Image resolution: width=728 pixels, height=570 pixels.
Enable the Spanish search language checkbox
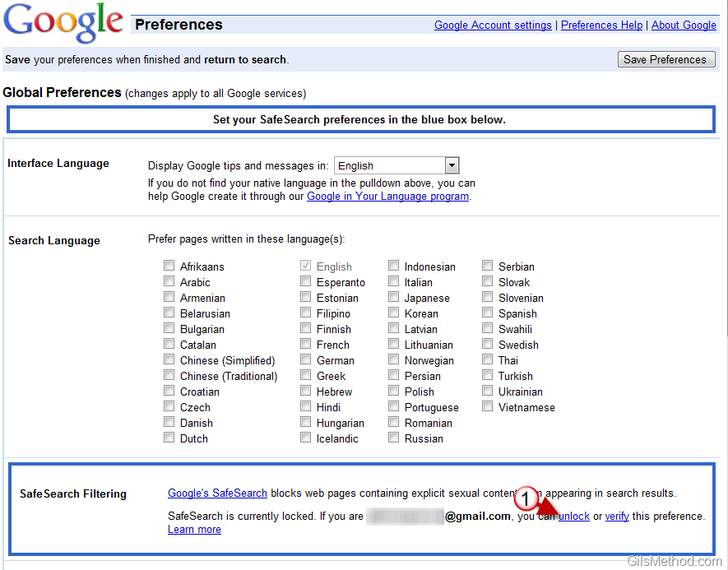[487, 313]
